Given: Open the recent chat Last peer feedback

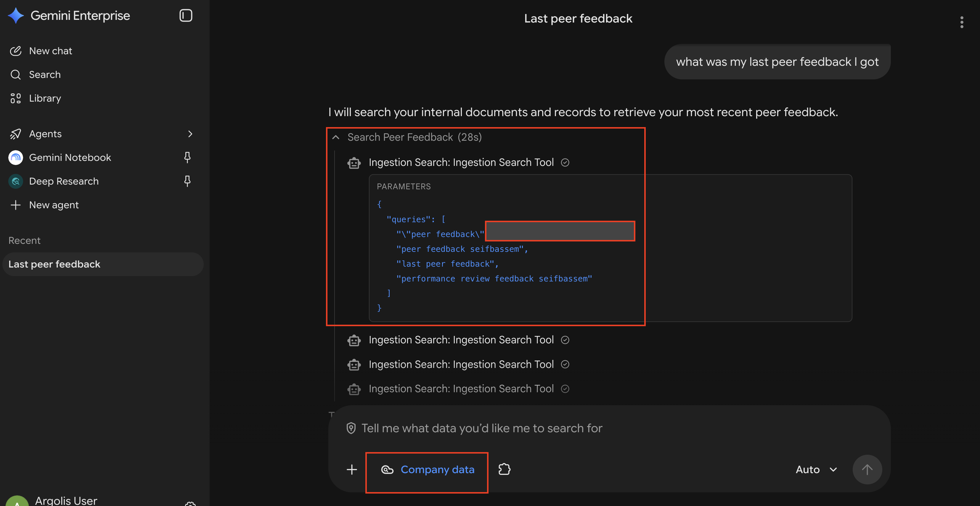Looking at the screenshot, I should click(x=103, y=264).
